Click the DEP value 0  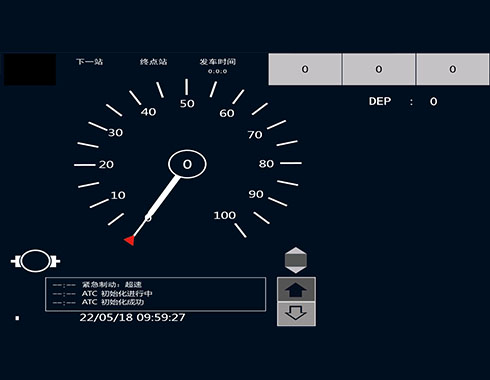[x=433, y=101]
